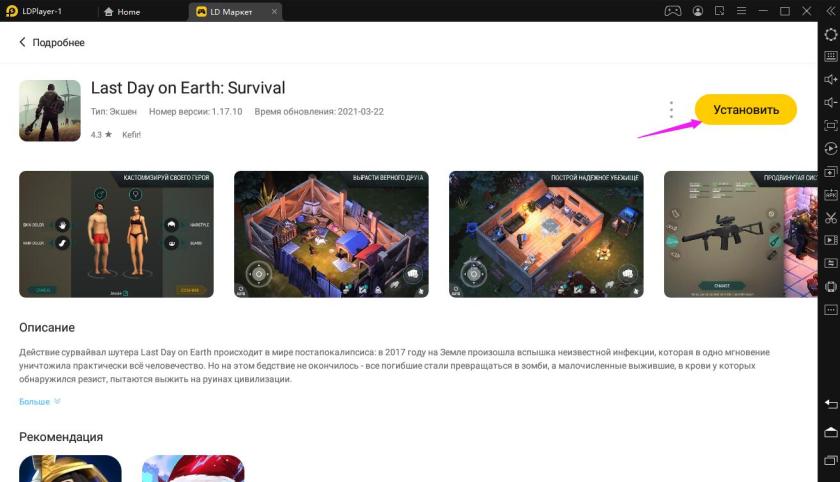
Task: Close the LD Маркет tab
Action: [275, 11]
